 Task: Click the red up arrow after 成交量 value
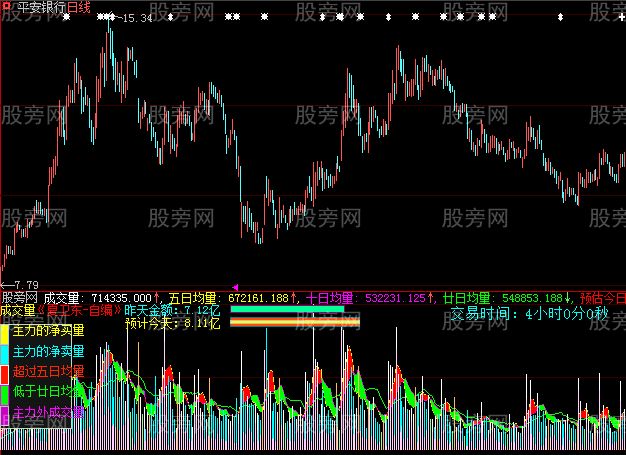(x=159, y=298)
